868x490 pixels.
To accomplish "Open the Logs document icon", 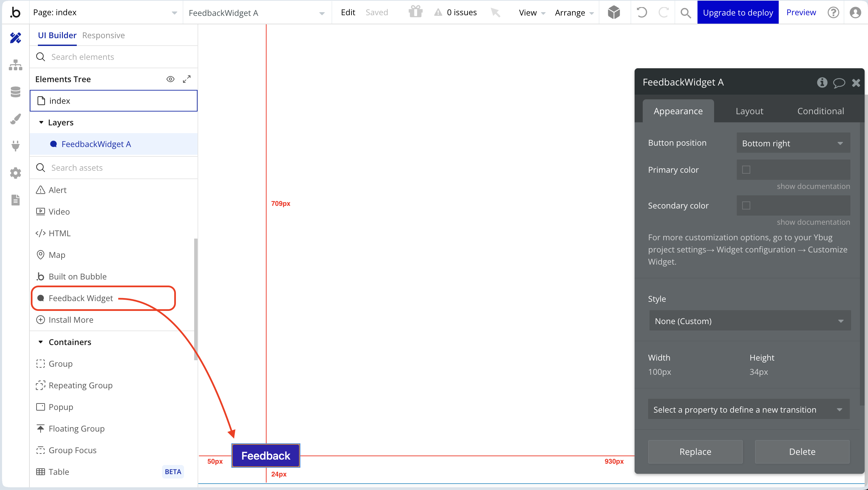I will point(16,200).
